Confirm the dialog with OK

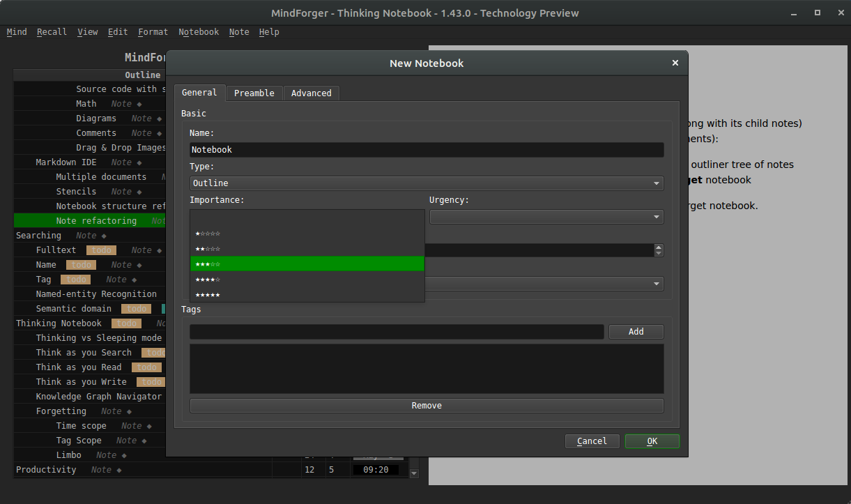[x=652, y=441]
